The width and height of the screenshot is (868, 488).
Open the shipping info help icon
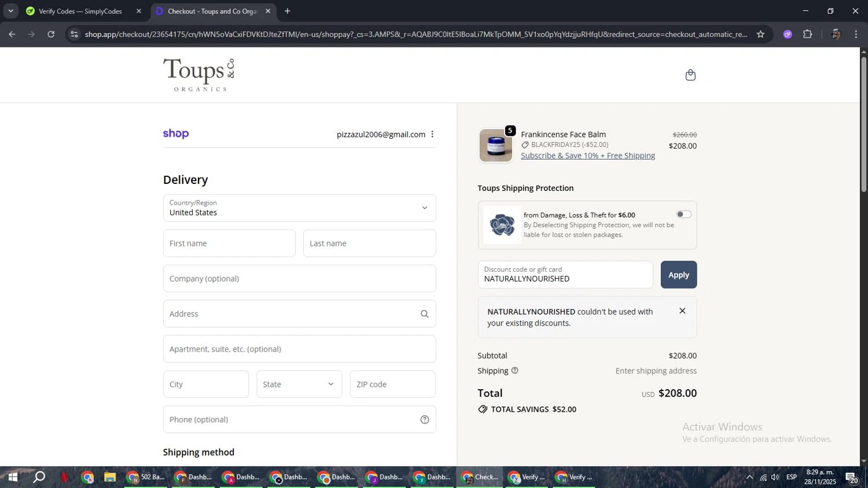[514, 371]
